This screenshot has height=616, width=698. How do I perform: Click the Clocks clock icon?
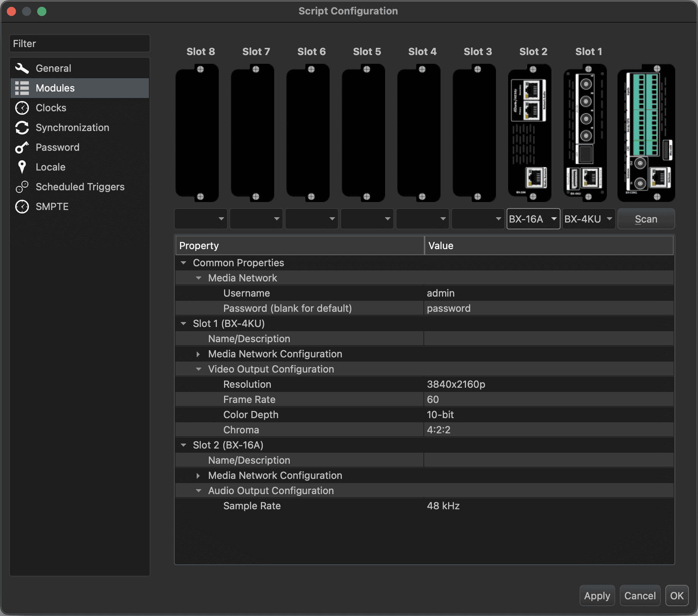(x=22, y=108)
